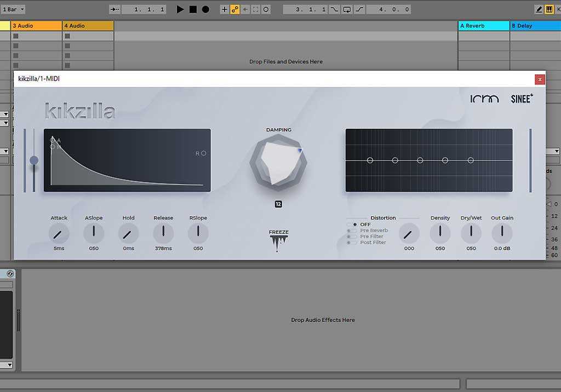Adjust the Out Gain knob
Viewport: 561px width, 392px height.
click(x=502, y=233)
